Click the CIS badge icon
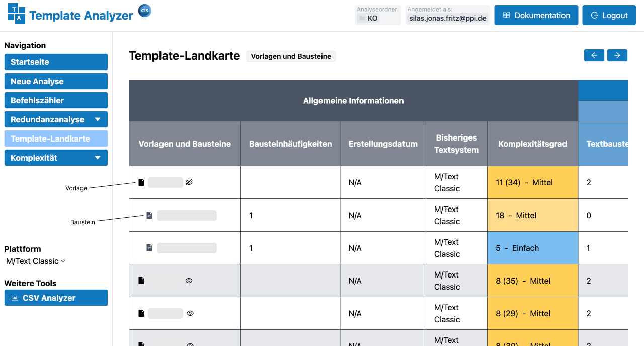This screenshot has width=644, height=346. click(144, 11)
